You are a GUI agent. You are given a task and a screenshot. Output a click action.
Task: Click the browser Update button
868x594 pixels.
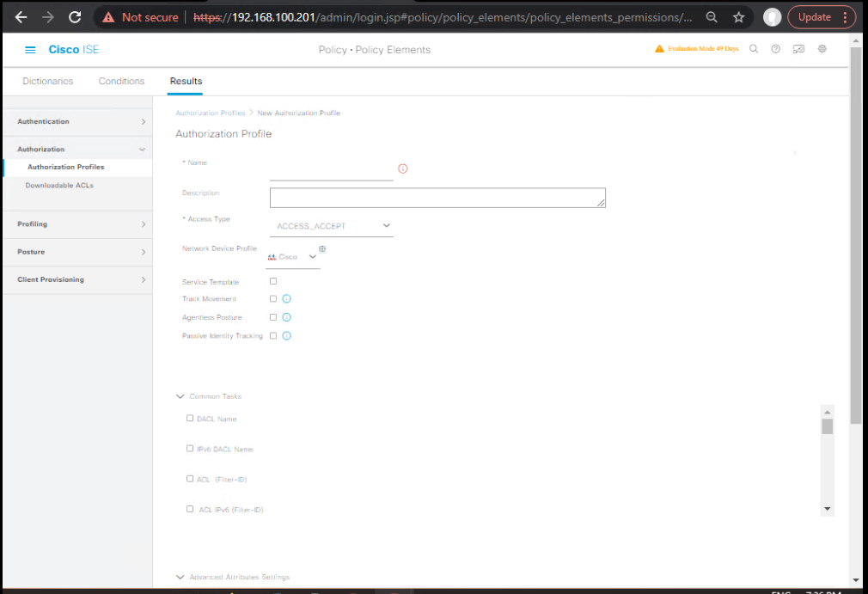click(x=815, y=17)
